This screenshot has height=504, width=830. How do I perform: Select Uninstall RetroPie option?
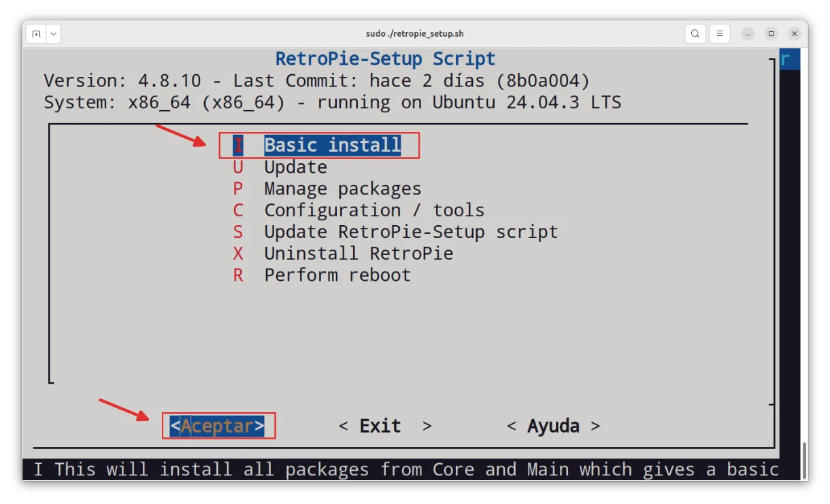359,253
